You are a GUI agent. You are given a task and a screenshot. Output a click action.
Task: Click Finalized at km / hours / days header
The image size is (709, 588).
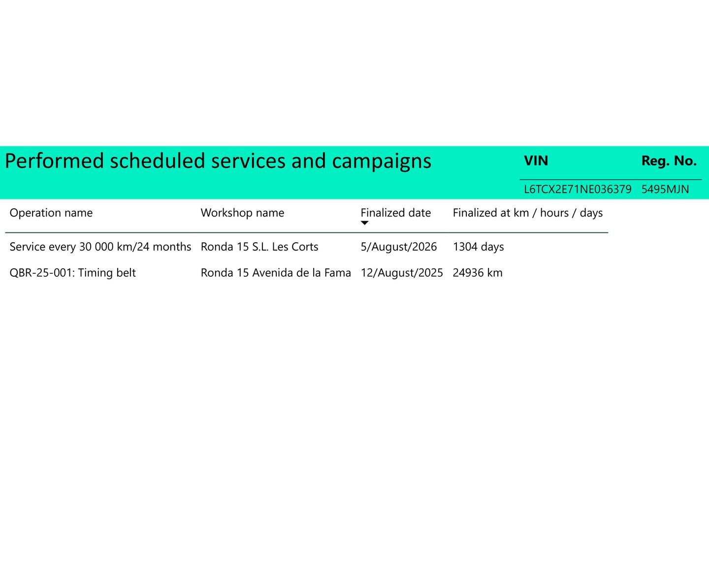click(x=528, y=213)
